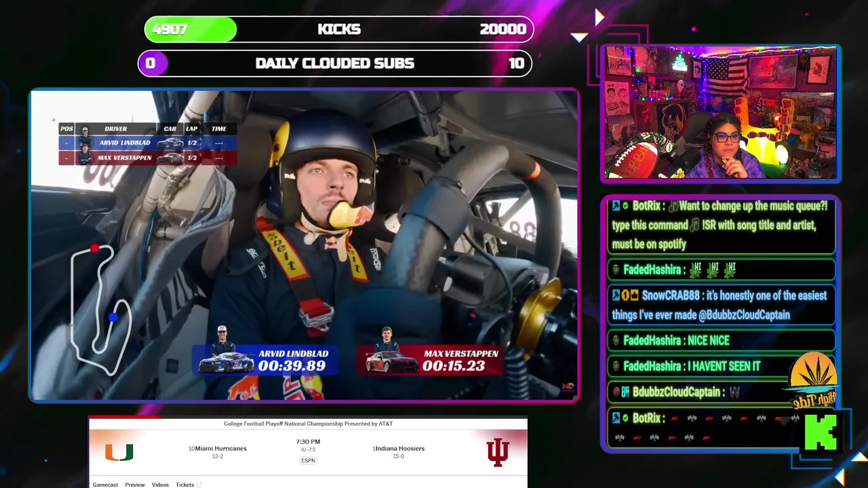Click the car icon in the leaderboard Max Verstappen row
Screen dimensions: 868x488
pyautogui.click(x=170, y=158)
